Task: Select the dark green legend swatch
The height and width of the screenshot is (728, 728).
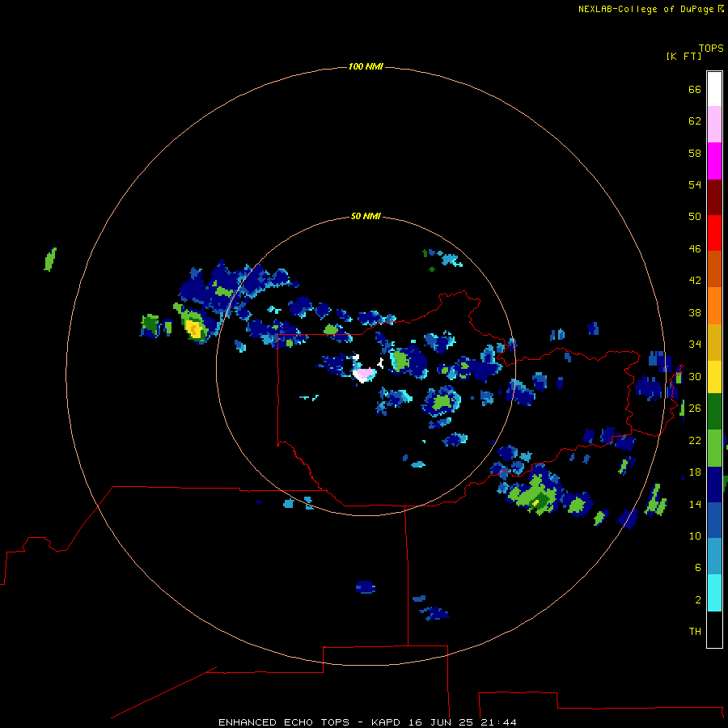Action: [714, 412]
